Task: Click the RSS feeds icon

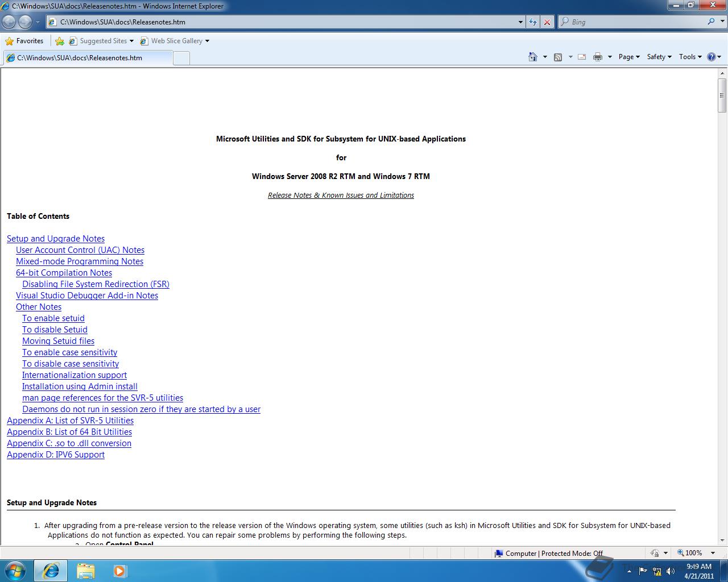Action: pos(558,57)
